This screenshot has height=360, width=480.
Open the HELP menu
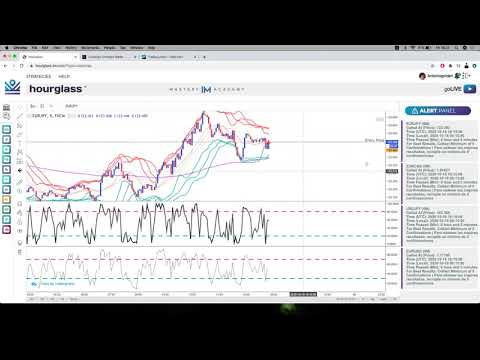pos(64,76)
